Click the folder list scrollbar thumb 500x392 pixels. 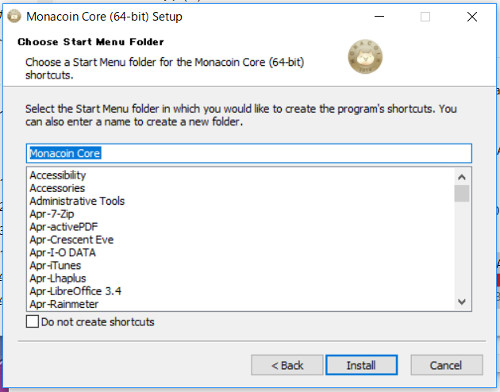(x=462, y=193)
